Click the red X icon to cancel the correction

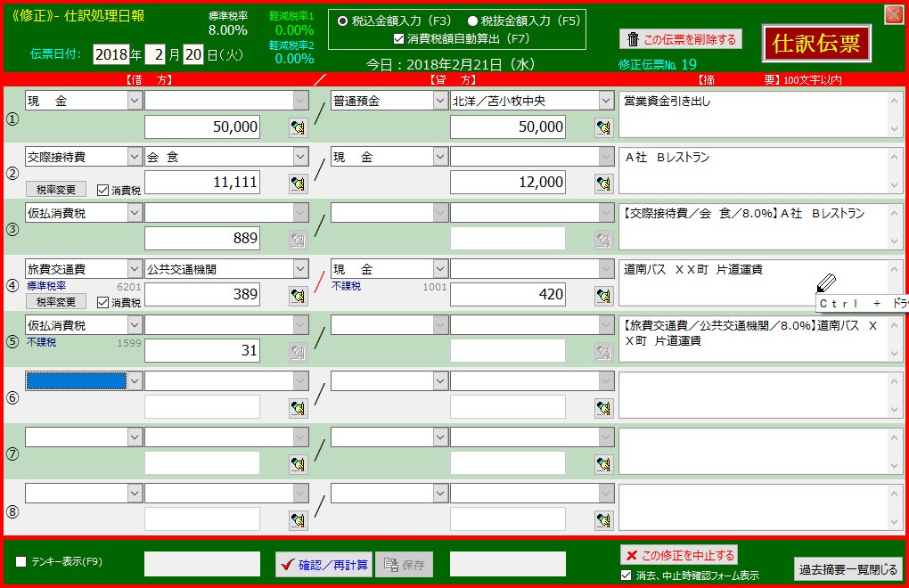tap(632, 555)
